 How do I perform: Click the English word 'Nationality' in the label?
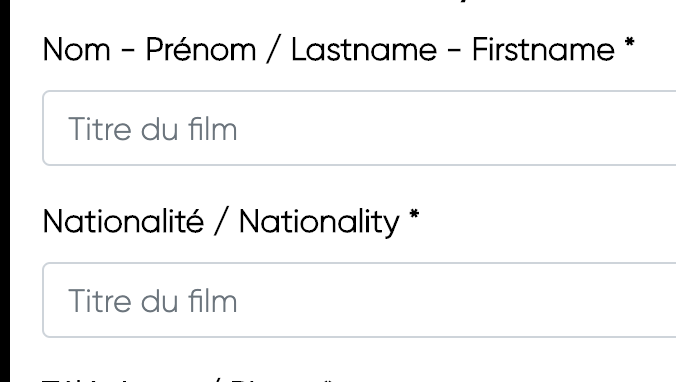tap(319, 222)
